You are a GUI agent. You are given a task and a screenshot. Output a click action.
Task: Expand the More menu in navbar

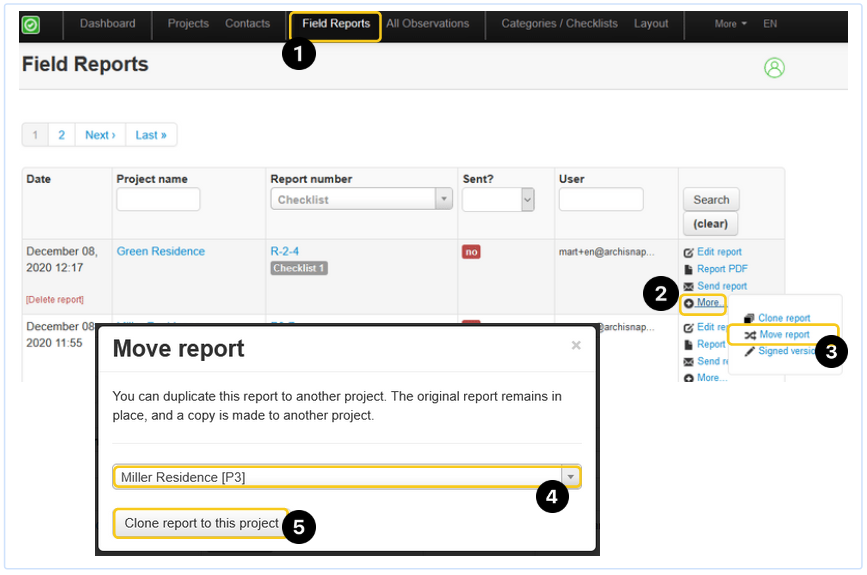pyautogui.click(x=730, y=24)
